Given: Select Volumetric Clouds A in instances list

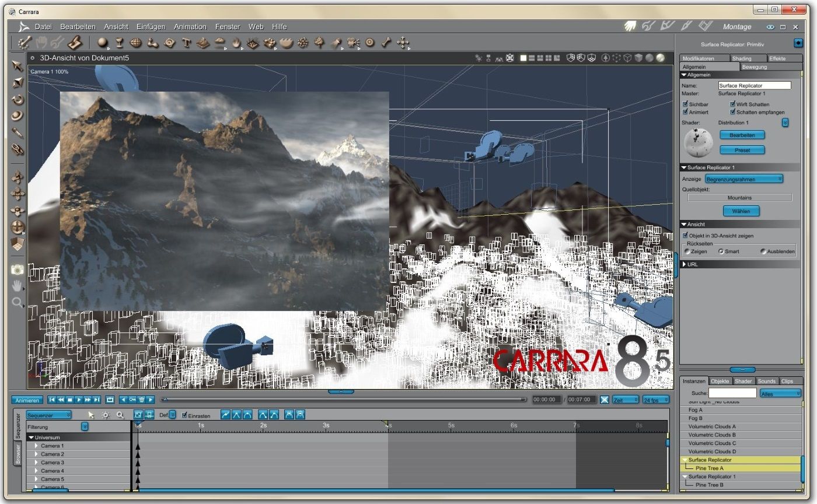Looking at the screenshot, I should (x=741, y=426).
